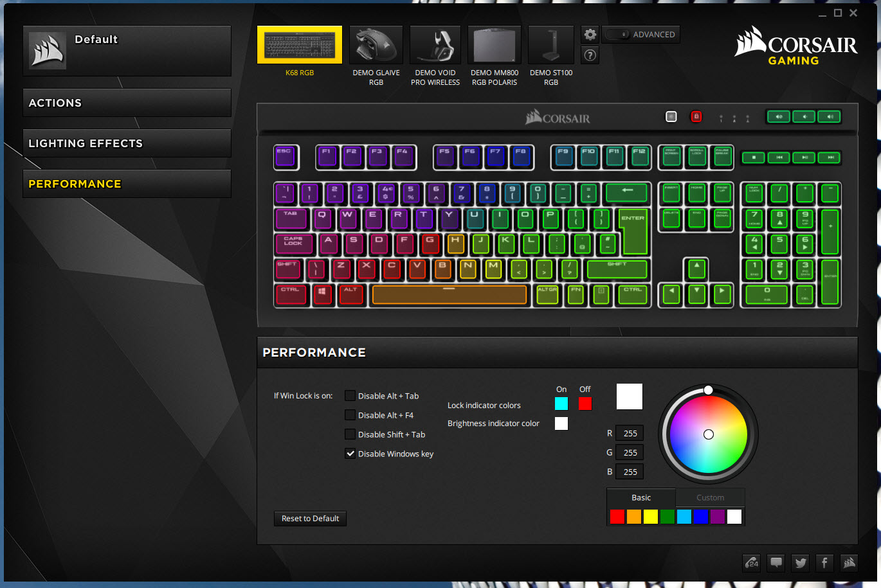Image resolution: width=881 pixels, height=588 pixels.
Task: Open the PERFORMANCE section
Action: click(127, 184)
